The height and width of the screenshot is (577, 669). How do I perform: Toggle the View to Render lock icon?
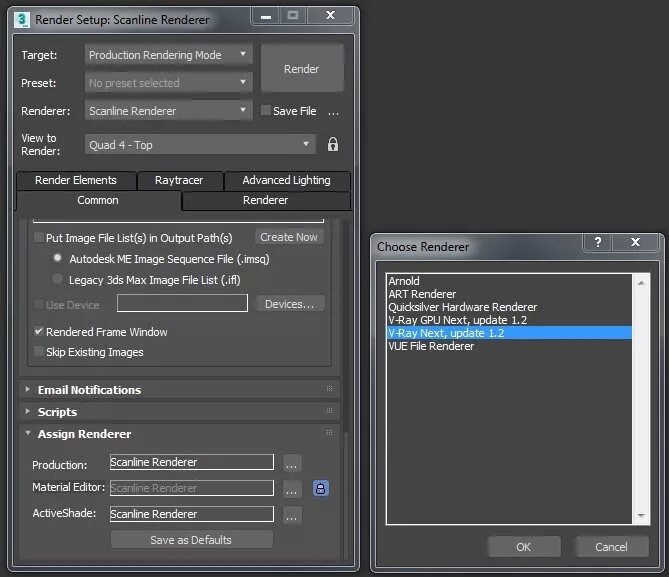[x=333, y=144]
